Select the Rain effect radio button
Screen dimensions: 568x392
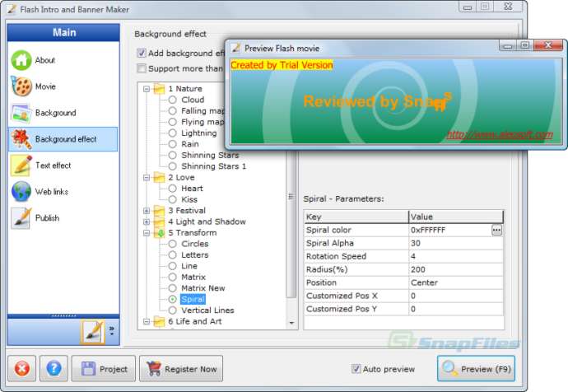click(x=172, y=144)
